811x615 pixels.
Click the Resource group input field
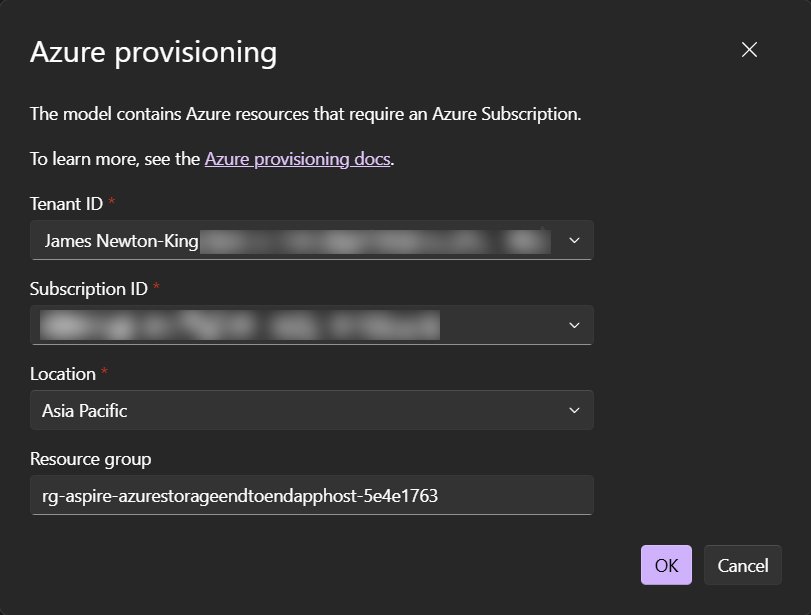[312, 494]
